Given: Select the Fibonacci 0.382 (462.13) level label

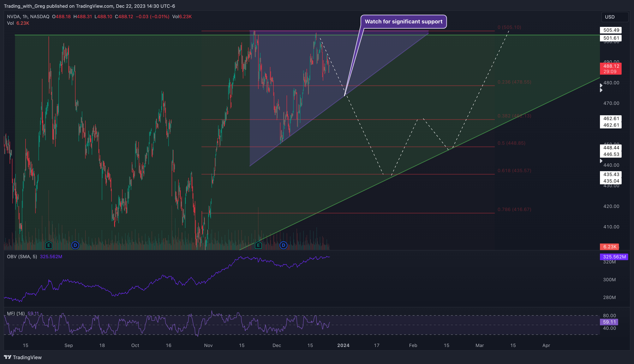Looking at the screenshot, I should 514,116.
